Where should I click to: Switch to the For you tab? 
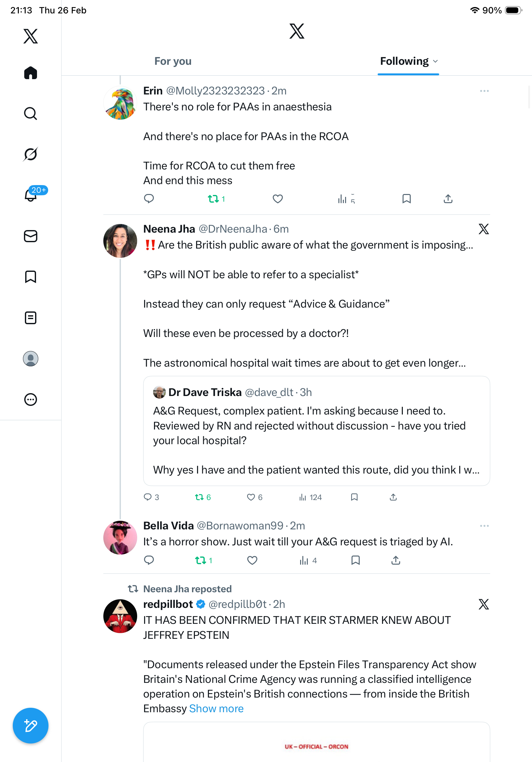coord(173,61)
